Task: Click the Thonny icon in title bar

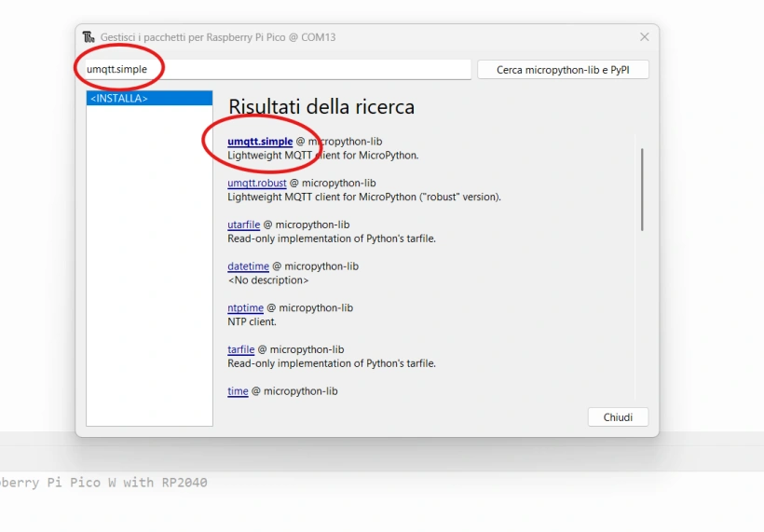Action: pyautogui.click(x=89, y=37)
